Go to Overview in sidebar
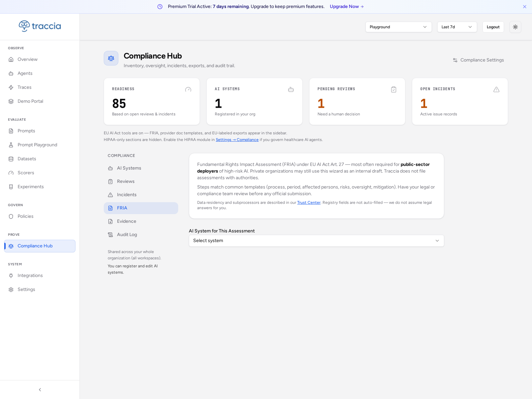This screenshot has width=532, height=399. [x=40, y=60]
